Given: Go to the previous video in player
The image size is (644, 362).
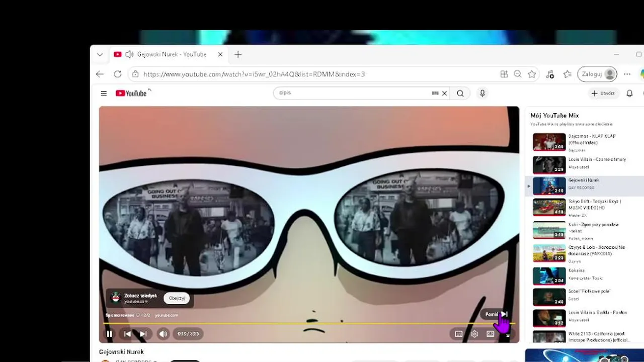Looking at the screenshot, I should 127,334.
